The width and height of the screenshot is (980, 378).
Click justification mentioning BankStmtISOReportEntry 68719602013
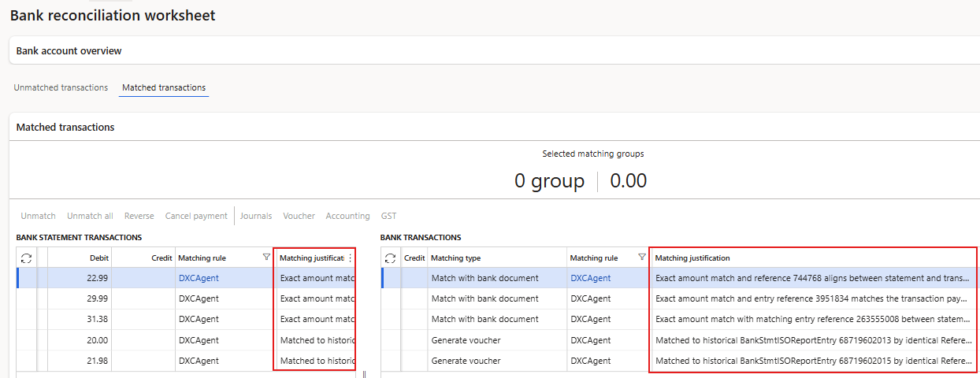point(814,340)
